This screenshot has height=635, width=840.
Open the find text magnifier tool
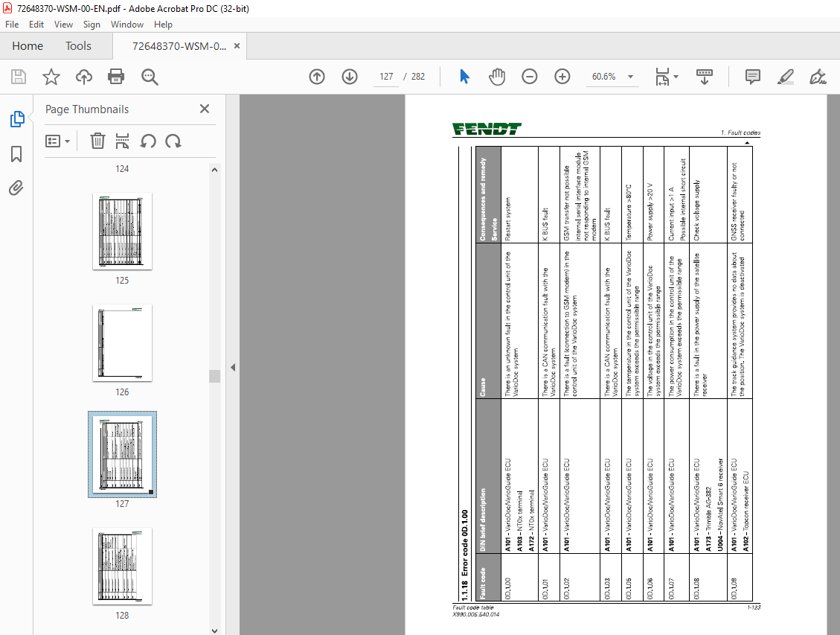click(150, 77)
